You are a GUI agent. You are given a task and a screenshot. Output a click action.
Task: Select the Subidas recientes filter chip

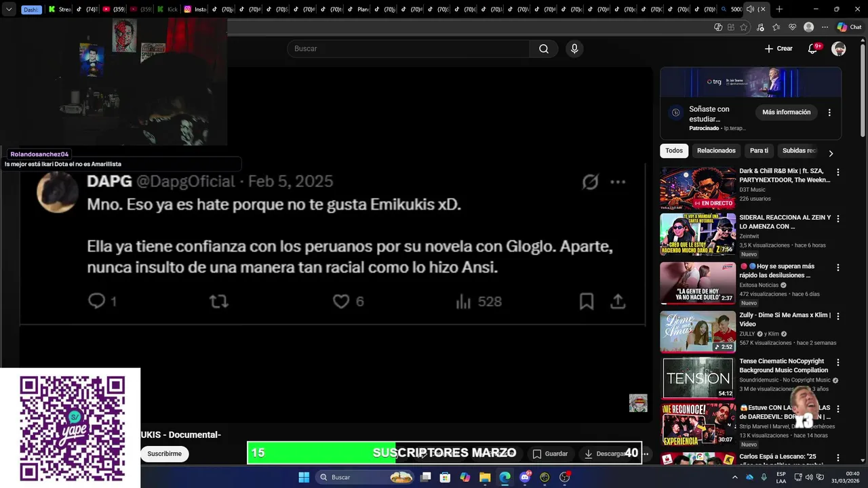(x=800, y=150)
